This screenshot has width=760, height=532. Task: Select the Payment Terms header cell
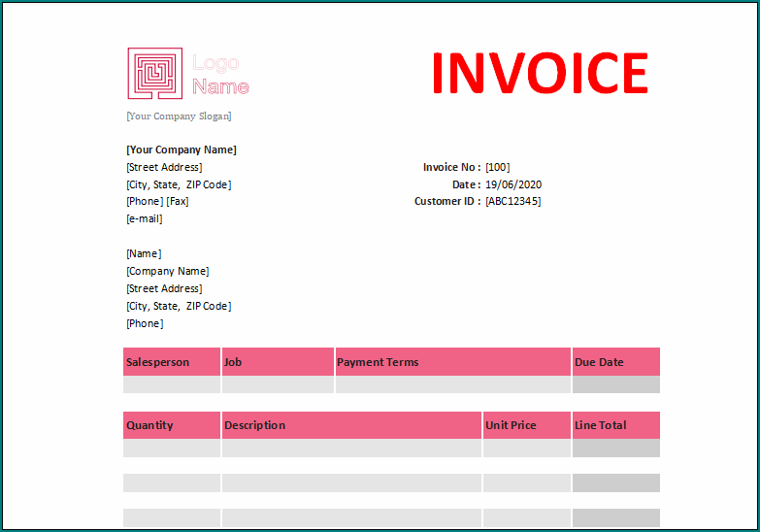(x=453, y=362)
